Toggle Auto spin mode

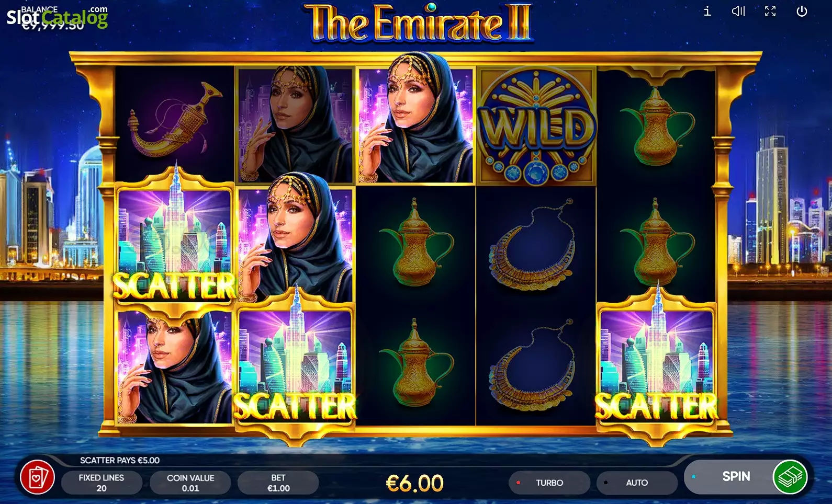coord(637,483)
